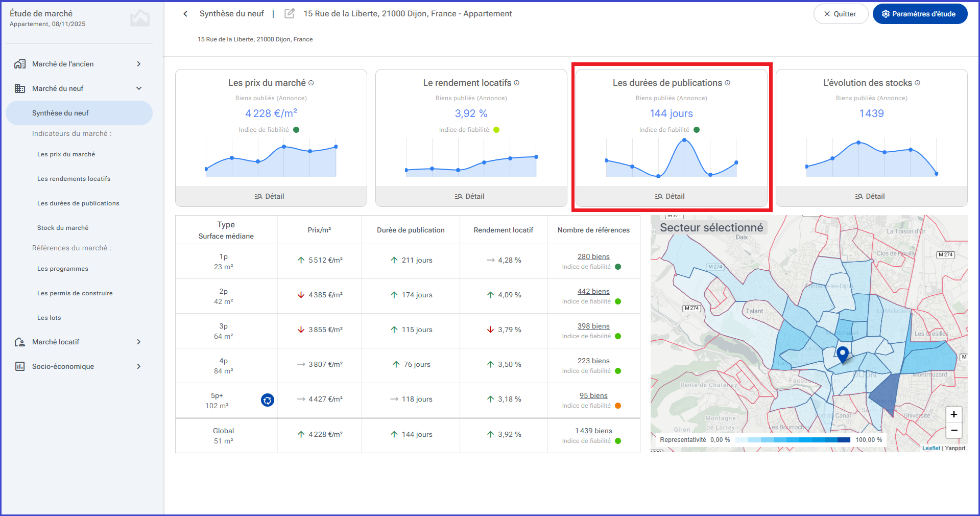Click Quitter to leave the study

pyautogui.click(x=841, y=14)
